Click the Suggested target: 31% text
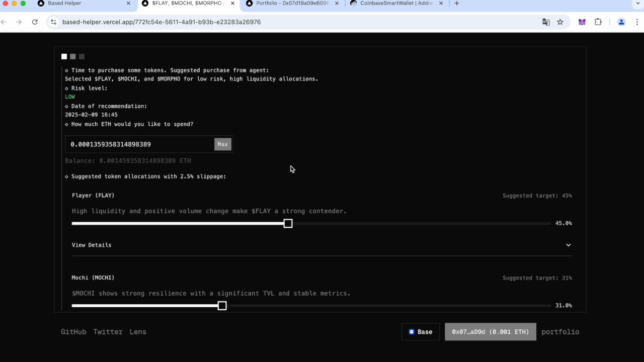 coord(537,278)
